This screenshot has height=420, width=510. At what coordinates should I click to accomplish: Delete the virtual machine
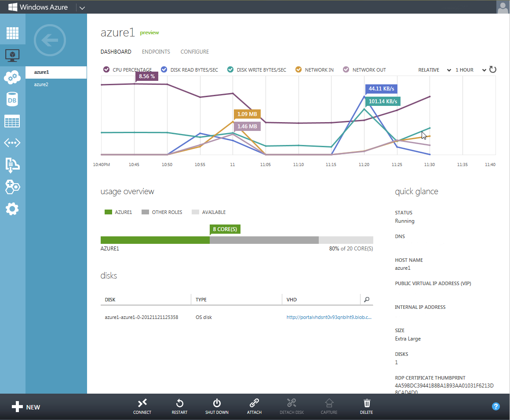coord(367,406)
